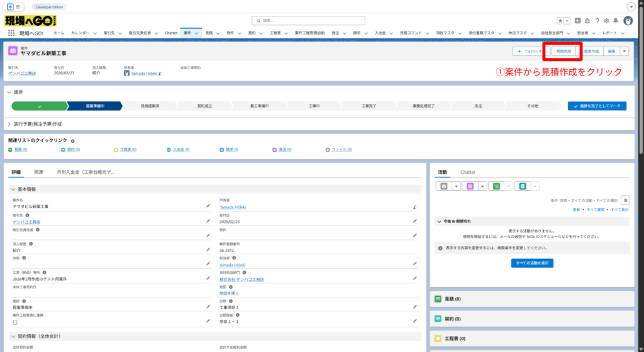Expand the 実行予算(発注予算)作成 section
The width and height of the screenshot is (644, 352).
click(x=9, y=124)
